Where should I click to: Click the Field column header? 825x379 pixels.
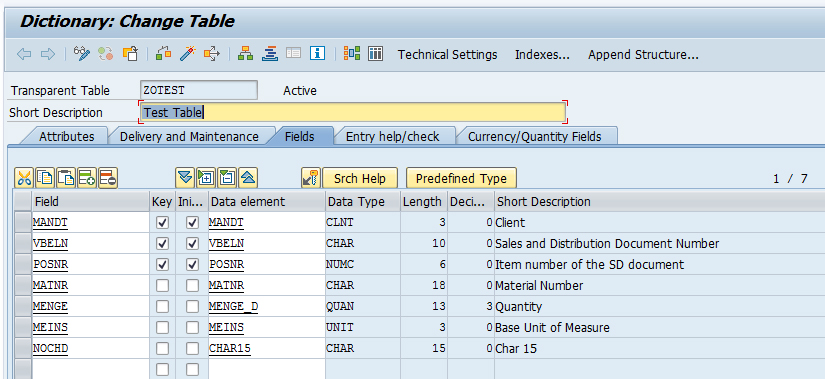click(90, 202)
